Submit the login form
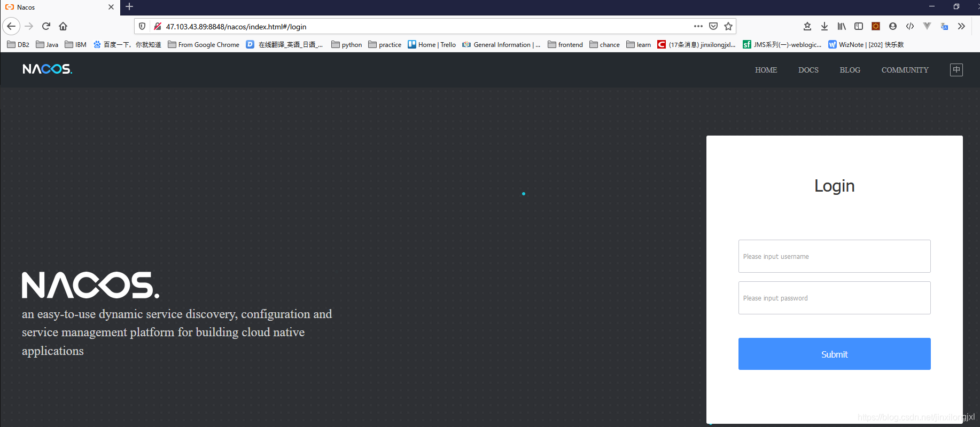The image size is (980, 427). pyautogui.click(x=835, y=354)
